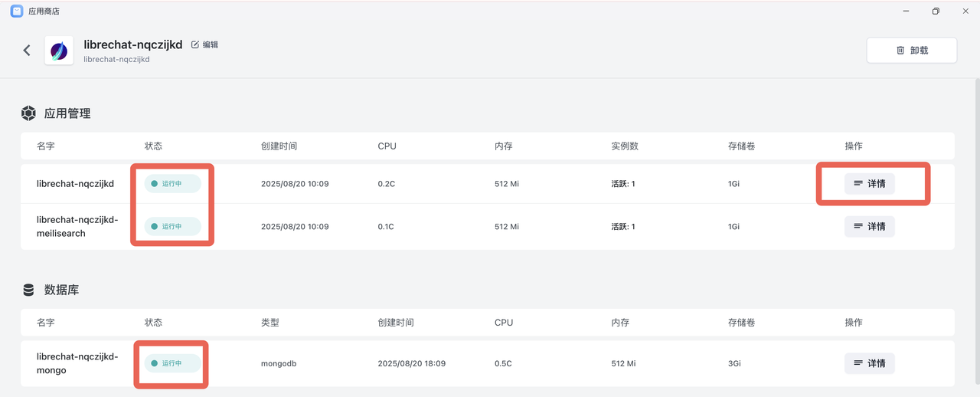Click 运行中 status badge of mongo row
Viewport: 980px width, 397px height.
click(x=172, y=363)
